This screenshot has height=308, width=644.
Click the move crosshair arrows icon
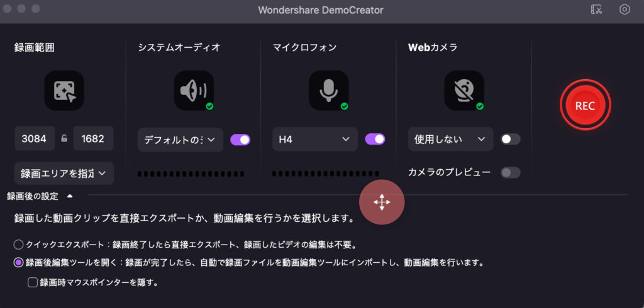coord(382,202)
